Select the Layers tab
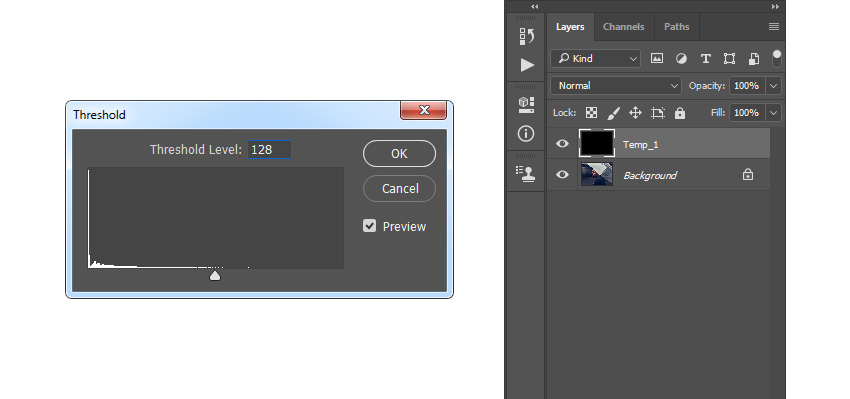The image size is (850, 399). (x=570, y=27)
